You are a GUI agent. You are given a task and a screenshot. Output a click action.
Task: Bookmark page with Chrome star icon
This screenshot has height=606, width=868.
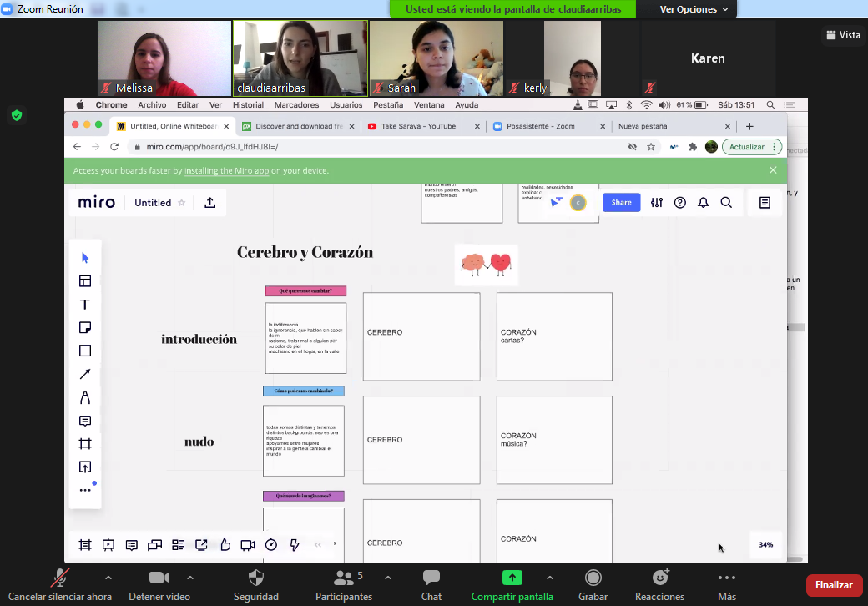(651, 147)
